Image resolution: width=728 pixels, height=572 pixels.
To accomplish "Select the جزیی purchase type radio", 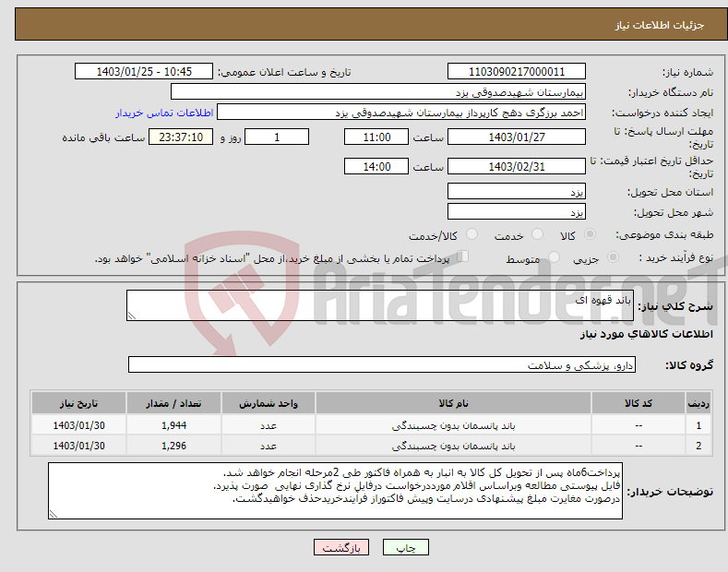I will pos(613,257).
